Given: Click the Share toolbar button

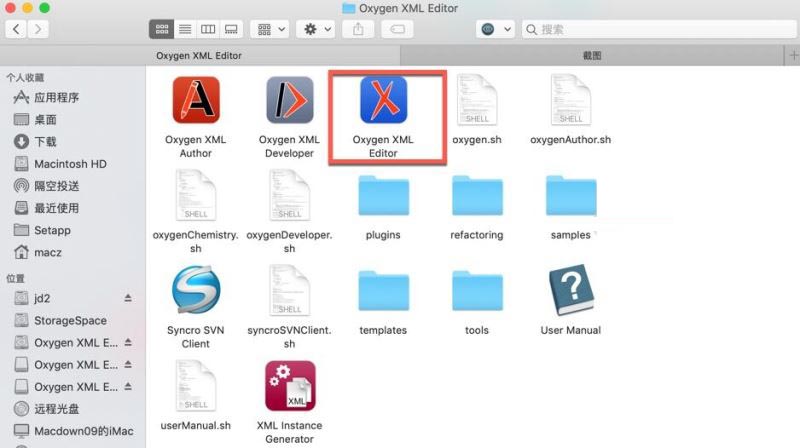Looking at the screenshot, I should pos(358,29).
